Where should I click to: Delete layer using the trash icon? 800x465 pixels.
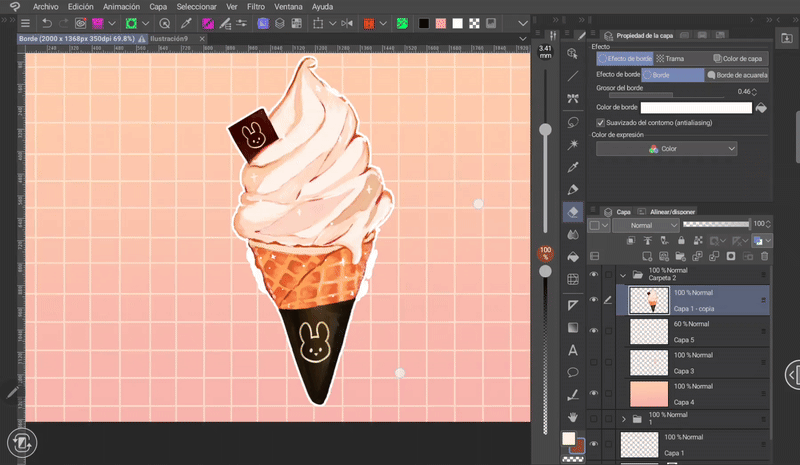click(x=763, y=257)
